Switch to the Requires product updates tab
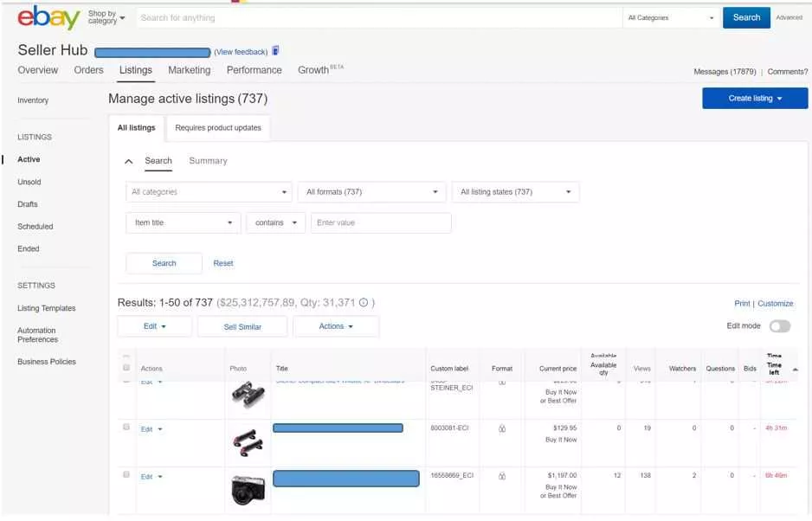 [x=217, y=128]
